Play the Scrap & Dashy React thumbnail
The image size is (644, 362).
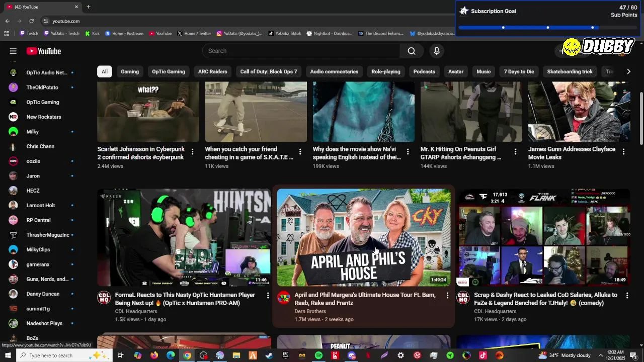pos(543,238)
